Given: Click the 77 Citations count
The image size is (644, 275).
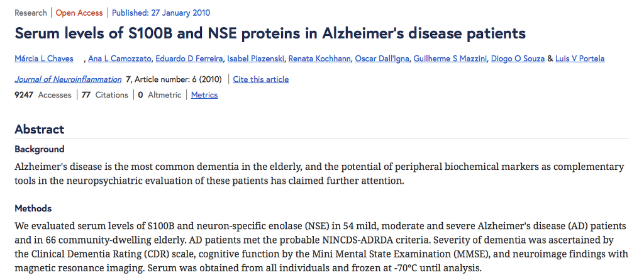Looking at the screenshot, I should 104,95.
